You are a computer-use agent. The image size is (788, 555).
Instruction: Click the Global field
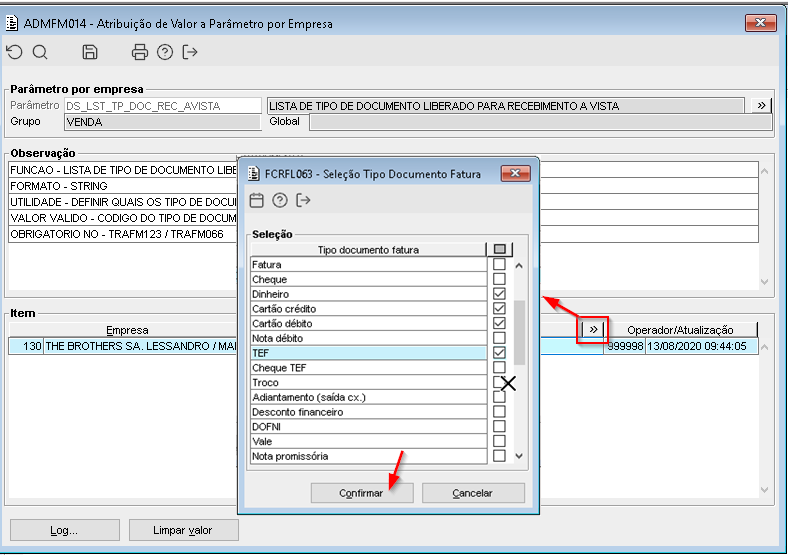(540, 122)
